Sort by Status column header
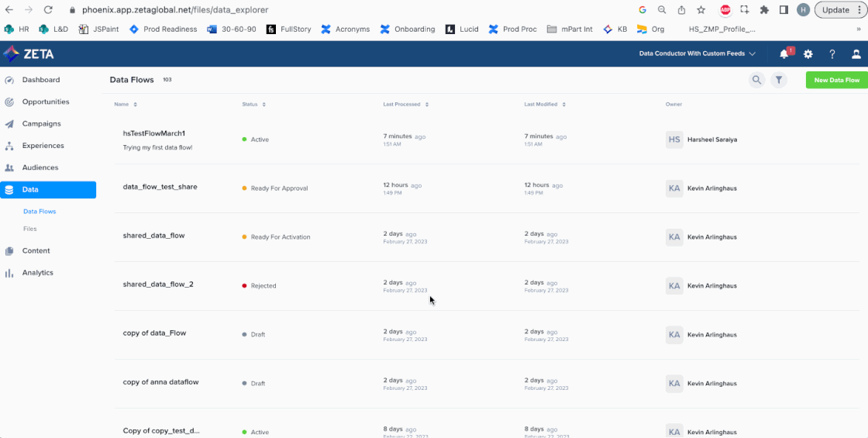The width and height of the screenshot is (868, 438). point(253,105)
